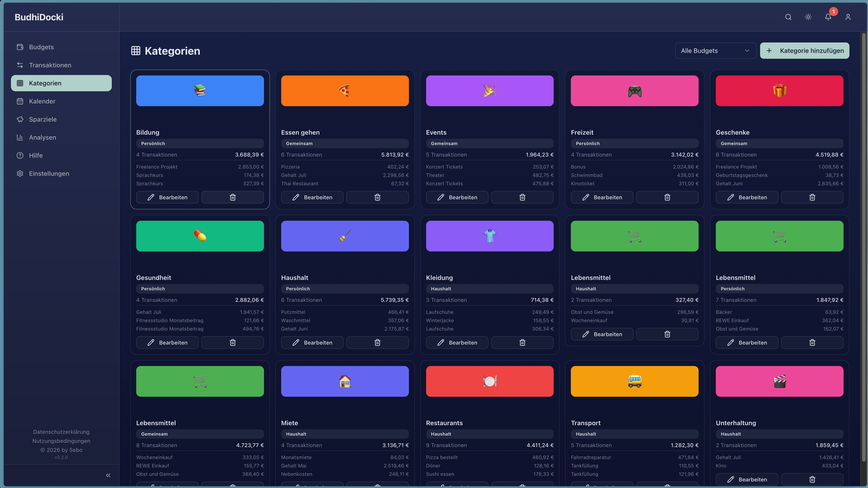Click the amount 5.813,92 €

(x=395, y=155)
